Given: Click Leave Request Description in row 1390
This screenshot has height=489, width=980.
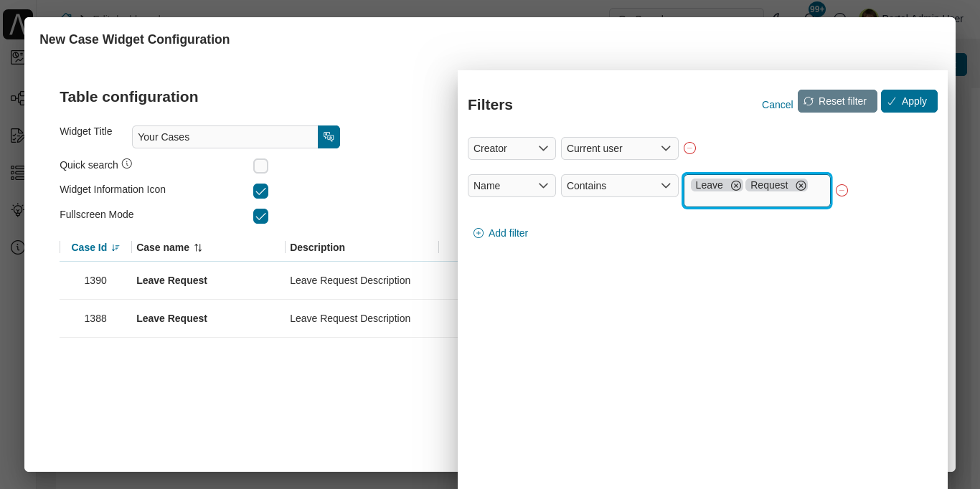Looking at the screenshot, I should pos(350,280).
